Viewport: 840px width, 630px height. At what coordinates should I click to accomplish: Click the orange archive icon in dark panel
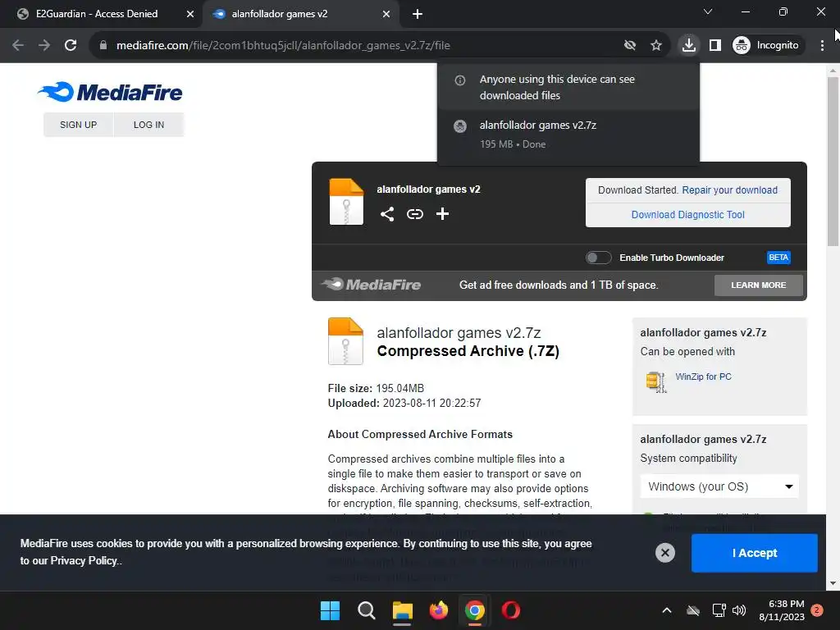click(x=346, y=202)
